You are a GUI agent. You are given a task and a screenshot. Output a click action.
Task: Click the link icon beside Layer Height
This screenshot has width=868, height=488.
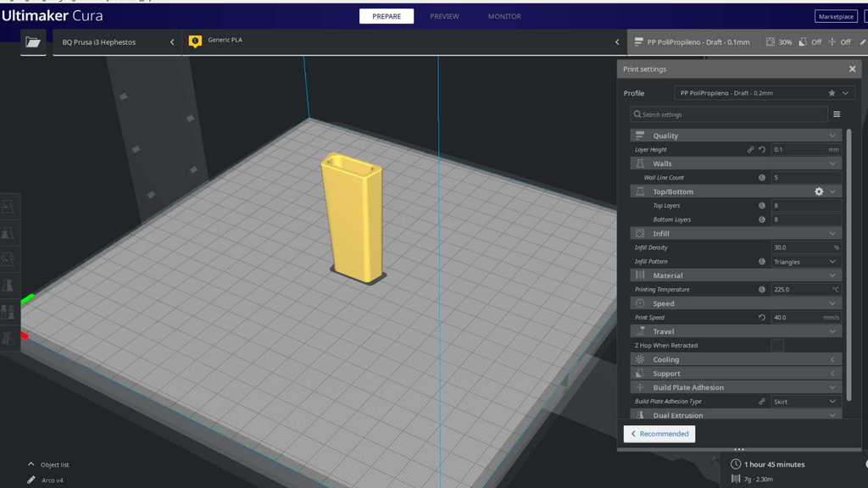750,150
